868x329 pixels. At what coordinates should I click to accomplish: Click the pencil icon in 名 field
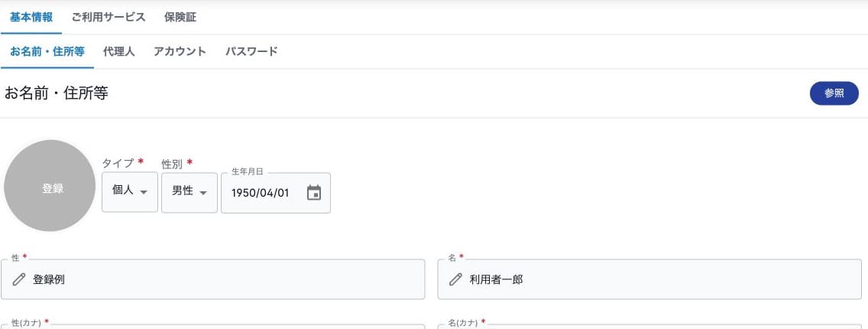[x=455, y=279]
